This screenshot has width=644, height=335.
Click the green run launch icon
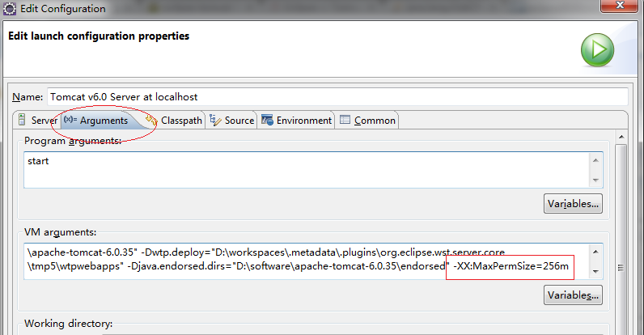597,49
